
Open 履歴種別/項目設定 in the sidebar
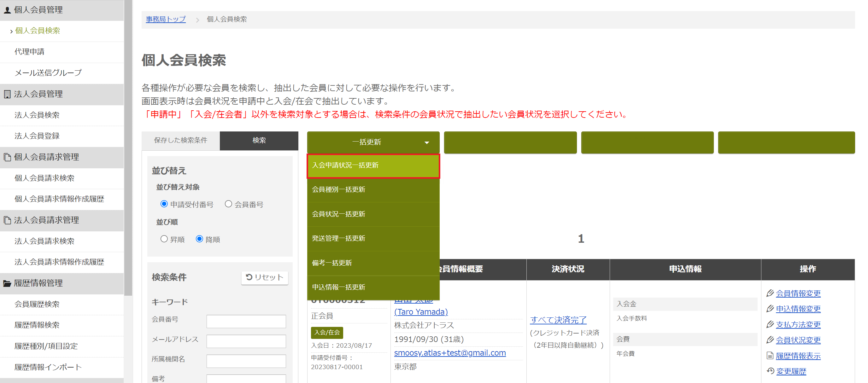tap(46, 346)
